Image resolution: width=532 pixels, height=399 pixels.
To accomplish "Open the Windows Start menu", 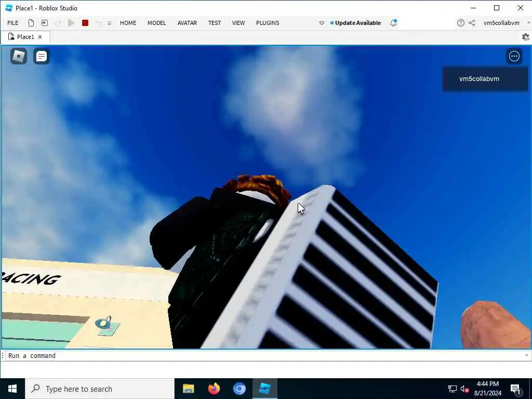I will click(12, 389).
